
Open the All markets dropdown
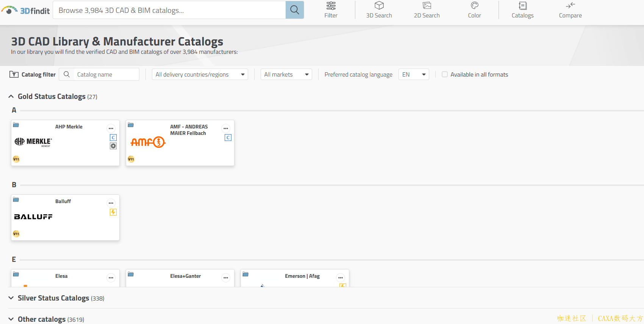(286, 75)
